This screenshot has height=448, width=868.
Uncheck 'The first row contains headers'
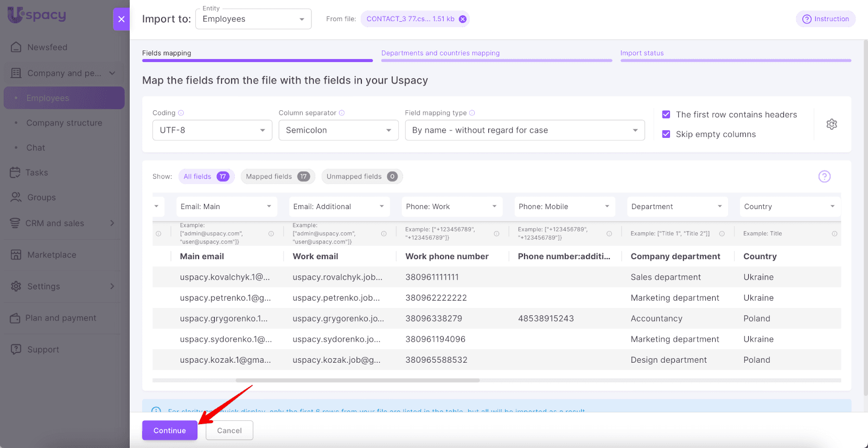click(x=666, y=115)
